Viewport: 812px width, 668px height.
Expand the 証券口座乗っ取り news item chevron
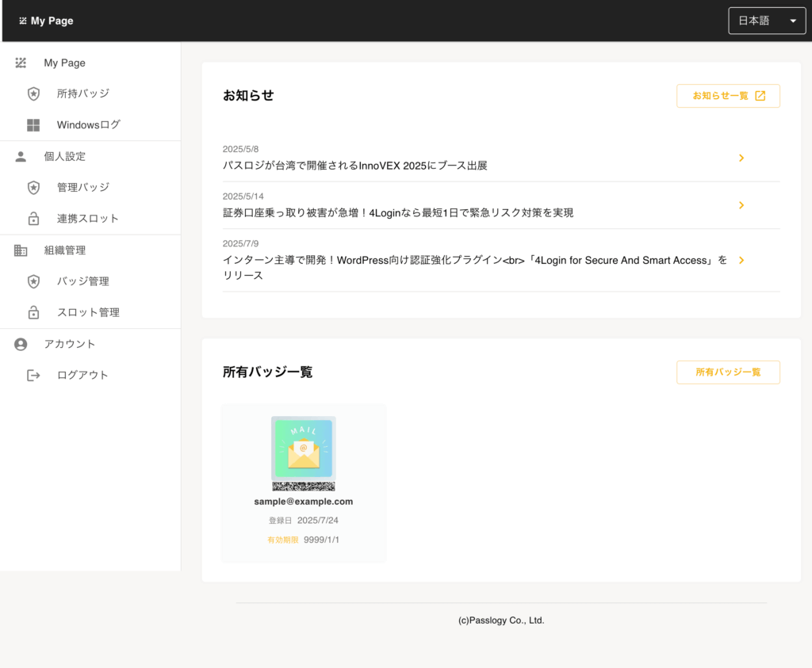[x=741, y=205]
